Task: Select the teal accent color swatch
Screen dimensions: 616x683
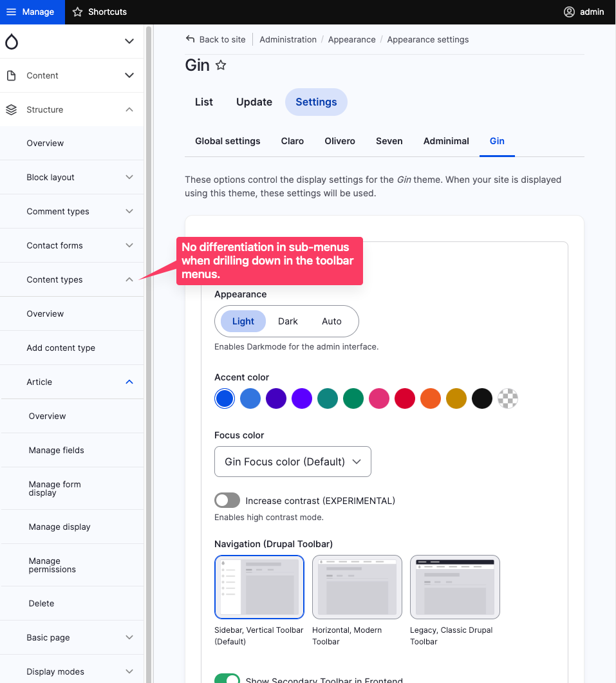Action: [328, 398]
